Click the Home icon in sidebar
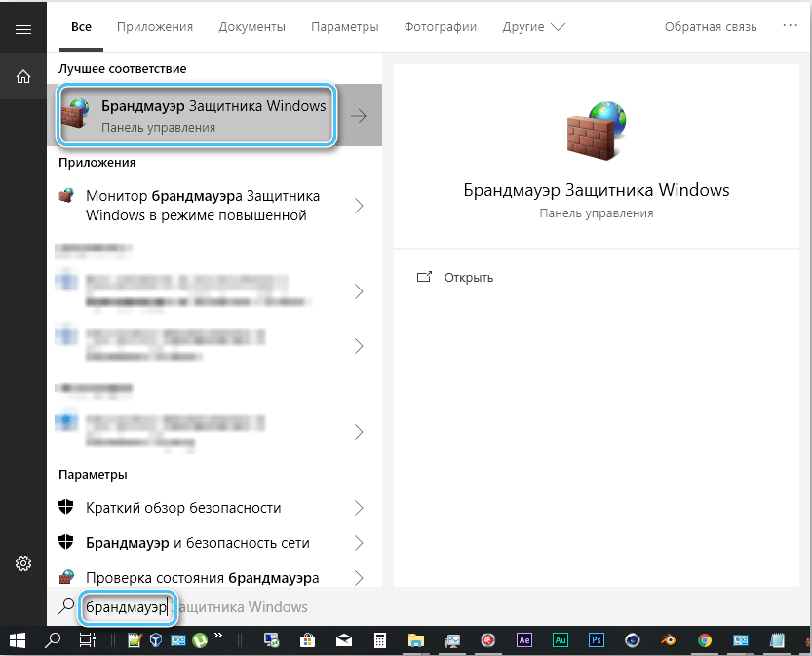Image resolution: width=812 pixels, height=656 pixels. tap(23, 76)
